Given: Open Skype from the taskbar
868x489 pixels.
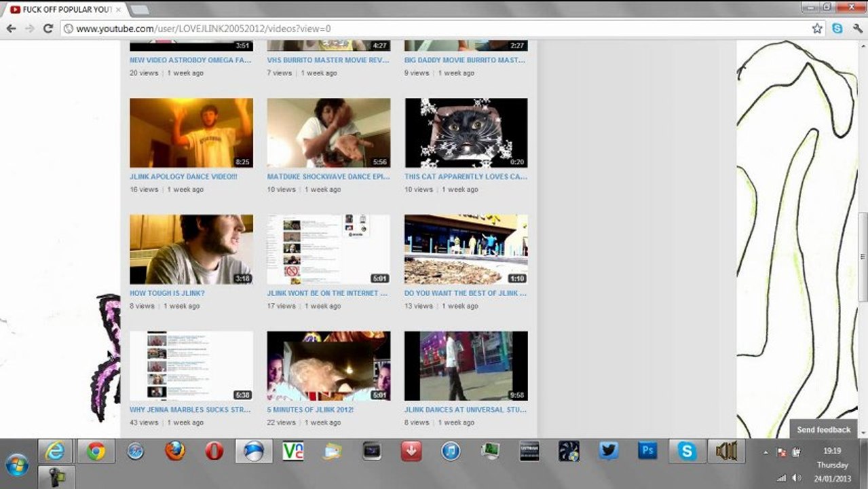Looking at the screenshot, I should click(687, 451).
